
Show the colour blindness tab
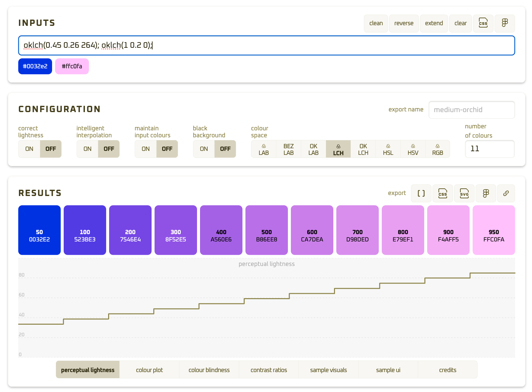[209, 370]
